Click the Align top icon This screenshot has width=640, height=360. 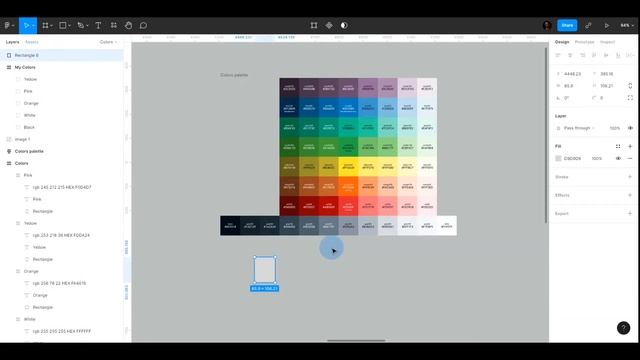pyautogui.click(x=594, y=55)
